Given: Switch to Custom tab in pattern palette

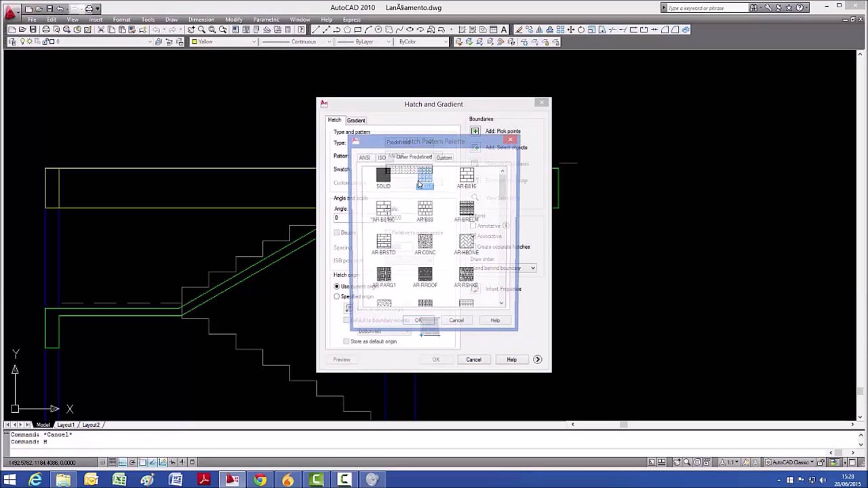Looking at the screenshot, I should (443, 157).
